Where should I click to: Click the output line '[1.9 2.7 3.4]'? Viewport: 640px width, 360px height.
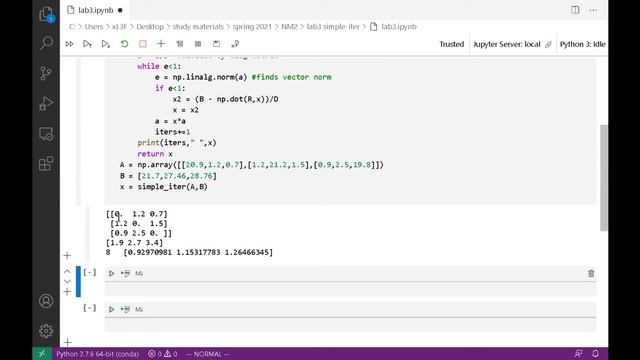point(134,242)
